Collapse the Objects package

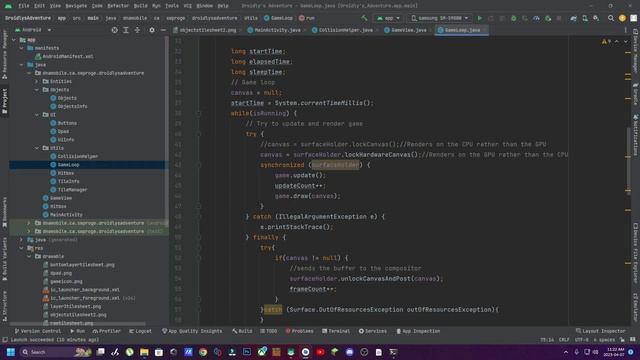pos(37,90)
